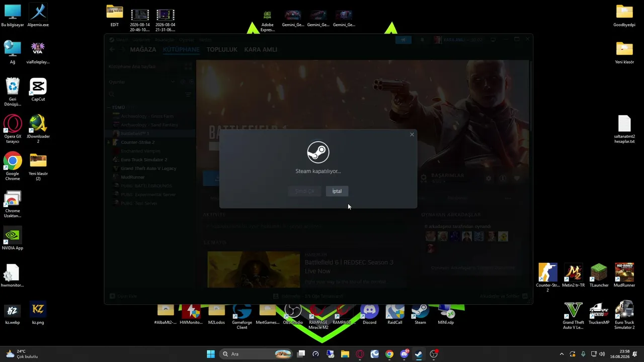Launch TruckersMP from the desktop
This screenshot has height=362, width=644.
(x=599, y=313)
